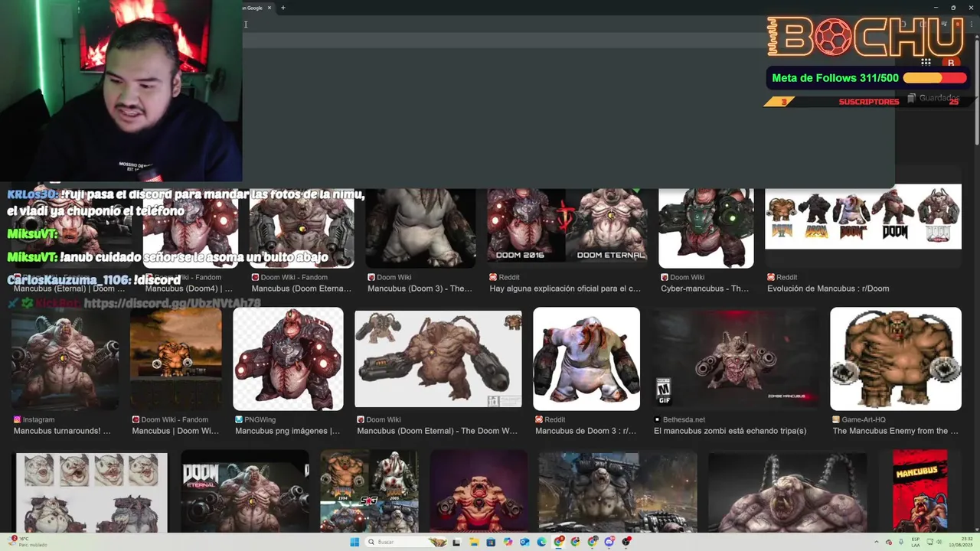The width and height of the screenshot is (980, 551).
Task: Click 'Mancubus (Doom Eternal) - The Doom W...' caption
Action: (437, 431)
